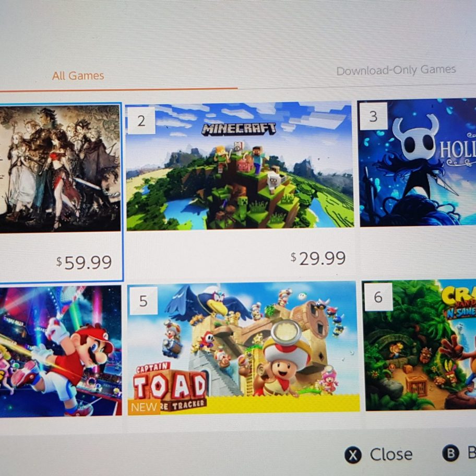Viewport: 476px width, 476px height.
Task: Click the NEW label on Captain Toad
Action: pyautogui.click(x=144, y=408)
